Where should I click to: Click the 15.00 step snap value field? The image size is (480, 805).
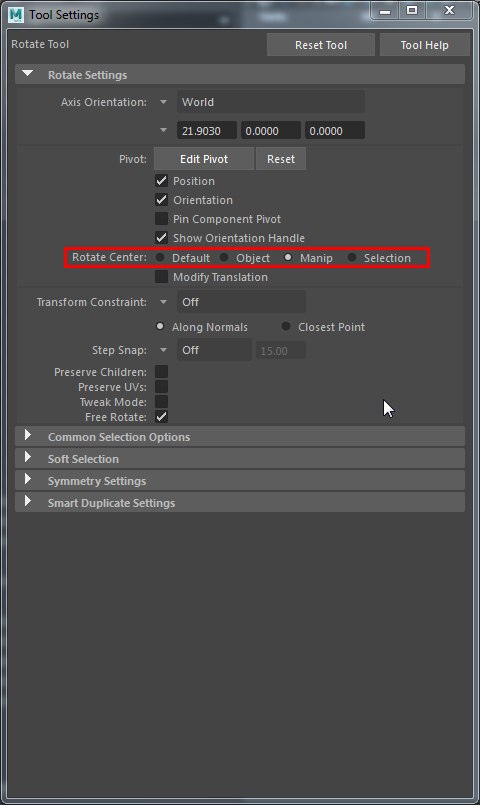point(281,351)
